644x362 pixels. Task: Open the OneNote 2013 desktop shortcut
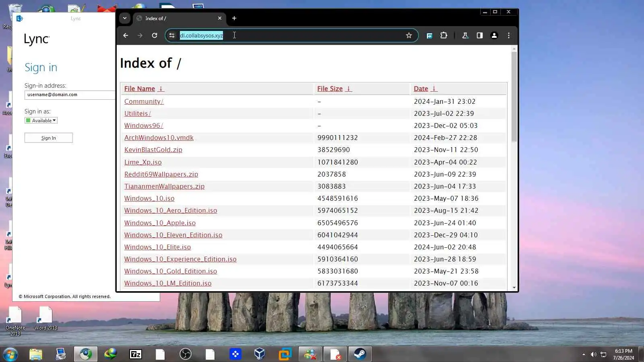(15, 321)
